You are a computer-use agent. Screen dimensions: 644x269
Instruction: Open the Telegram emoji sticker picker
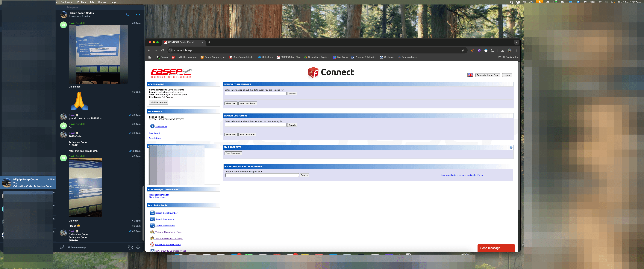point(131,247)
